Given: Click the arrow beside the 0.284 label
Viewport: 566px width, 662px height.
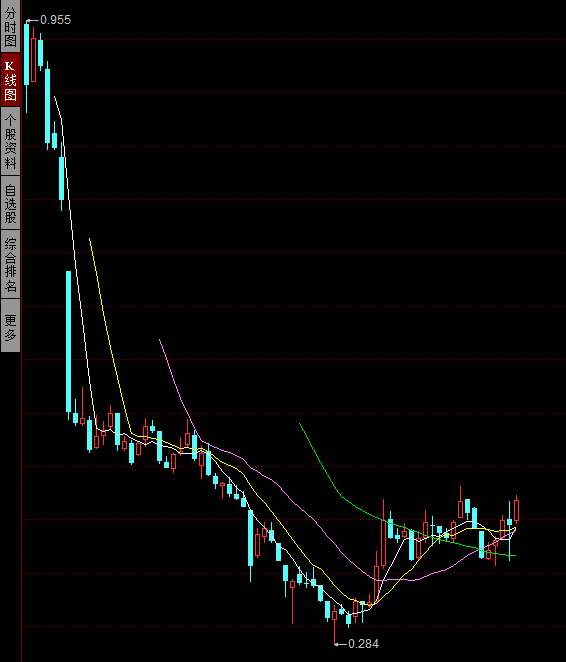Looking at the screenshot, I should [x=341, y=644].
